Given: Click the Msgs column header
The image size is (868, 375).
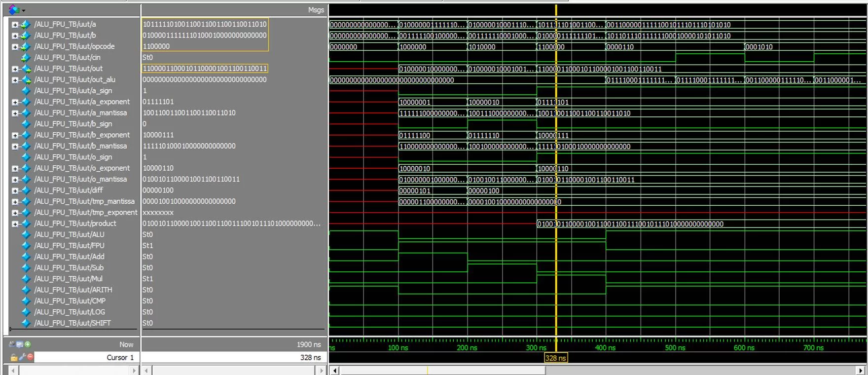Looking at the screenshot, I should pyautogui.click(x=316, y=10).
